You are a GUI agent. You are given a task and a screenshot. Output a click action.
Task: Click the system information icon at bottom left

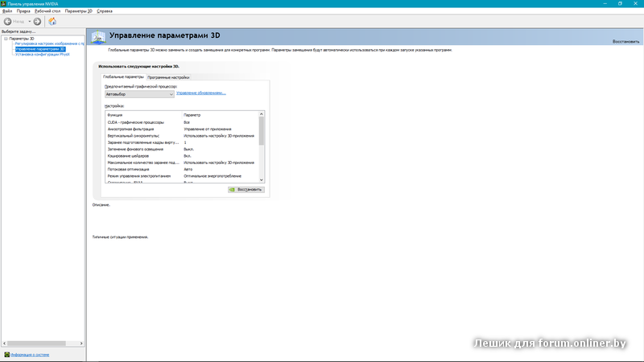coord(6,355)
